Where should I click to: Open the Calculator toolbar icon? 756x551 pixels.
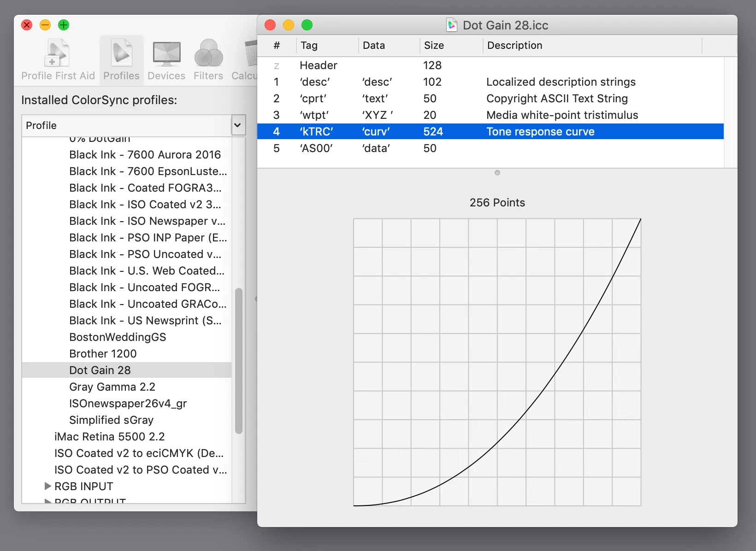pos(245,60)
